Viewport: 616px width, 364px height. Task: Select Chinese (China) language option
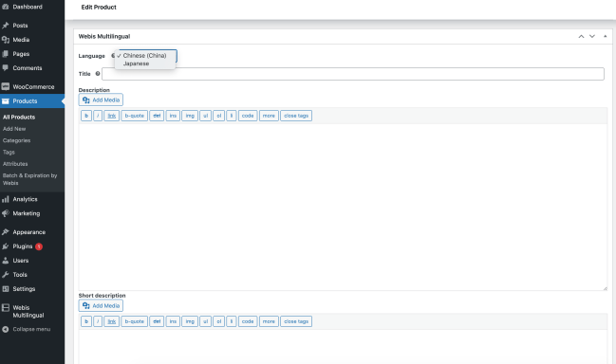click(x=144, y=56)
